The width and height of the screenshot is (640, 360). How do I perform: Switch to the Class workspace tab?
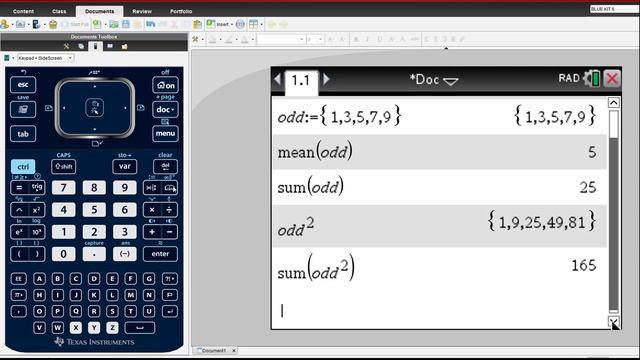(x=59, y=11)
